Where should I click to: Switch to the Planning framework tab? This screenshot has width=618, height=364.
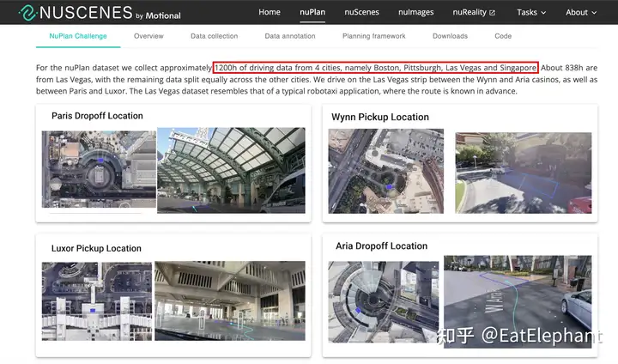click(373, 36)
